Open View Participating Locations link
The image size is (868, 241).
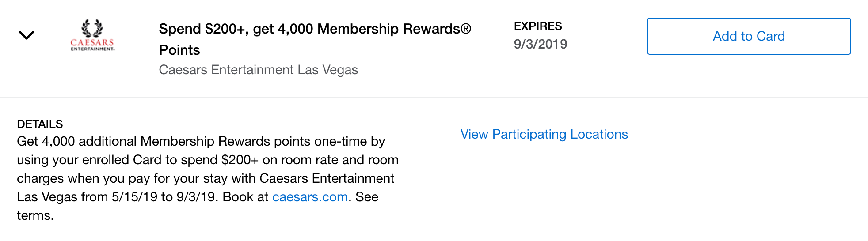pyautogui.click(x=544, y=134)
